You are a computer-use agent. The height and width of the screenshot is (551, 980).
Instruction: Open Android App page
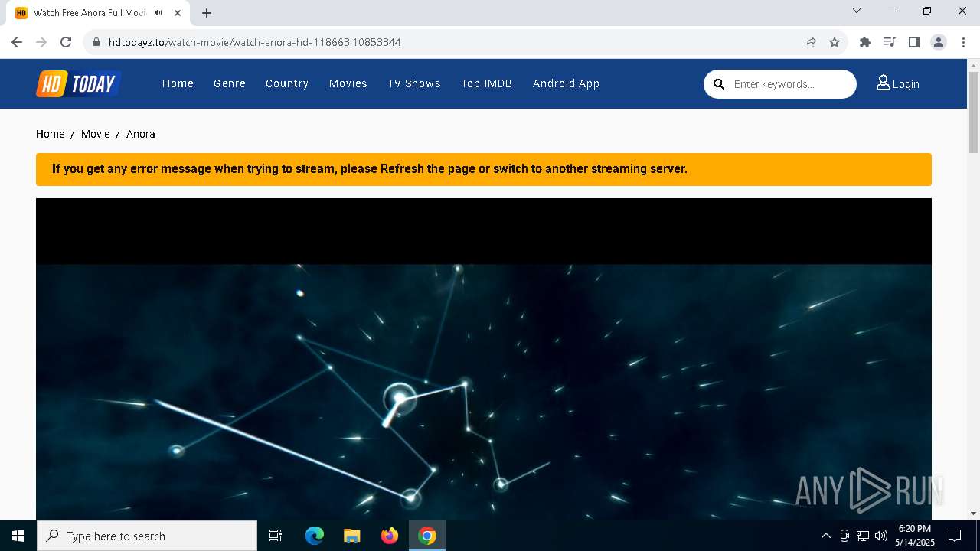[567, 83]
